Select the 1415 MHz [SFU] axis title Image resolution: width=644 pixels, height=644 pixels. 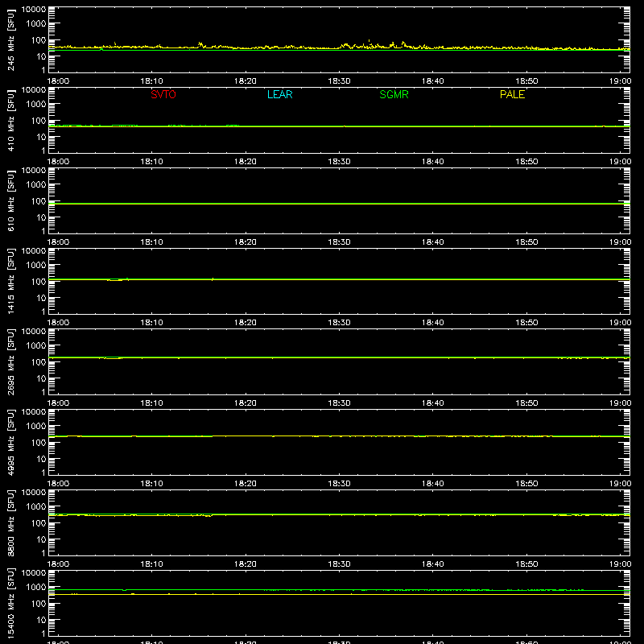[x=10, y=281]
